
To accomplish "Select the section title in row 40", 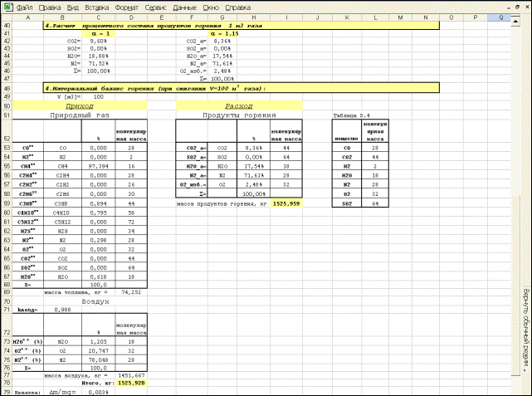I will pyautogui.click(x=242, y=26).
